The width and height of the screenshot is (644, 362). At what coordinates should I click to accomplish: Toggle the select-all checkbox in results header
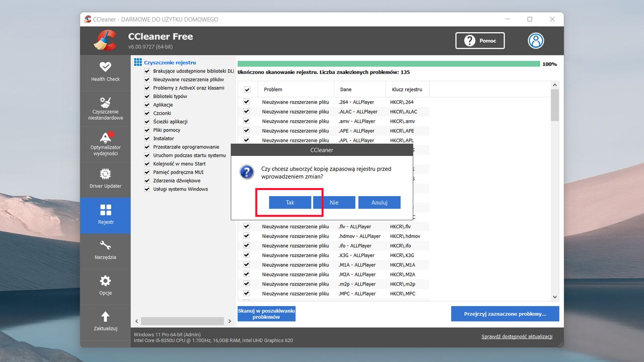248,89
